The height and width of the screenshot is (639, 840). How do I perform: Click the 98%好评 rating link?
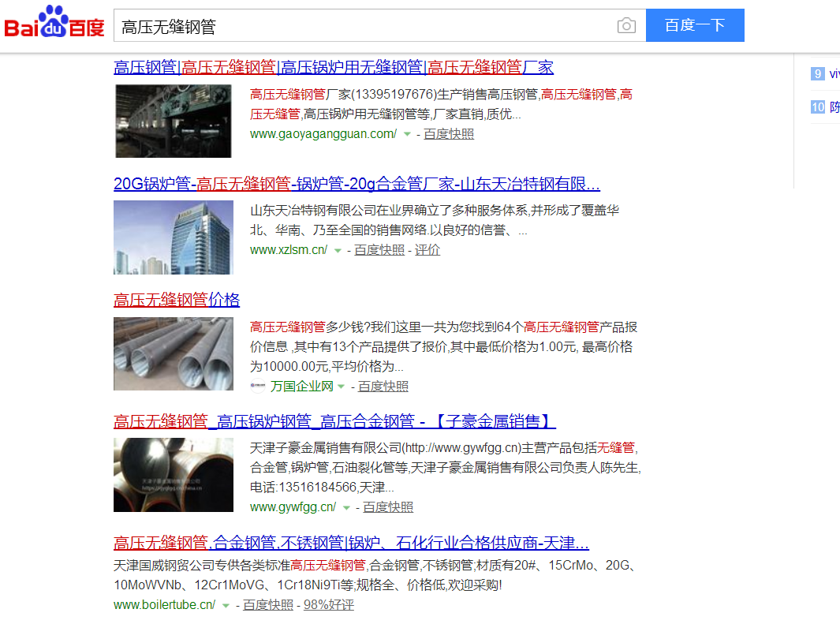point(329,605)
